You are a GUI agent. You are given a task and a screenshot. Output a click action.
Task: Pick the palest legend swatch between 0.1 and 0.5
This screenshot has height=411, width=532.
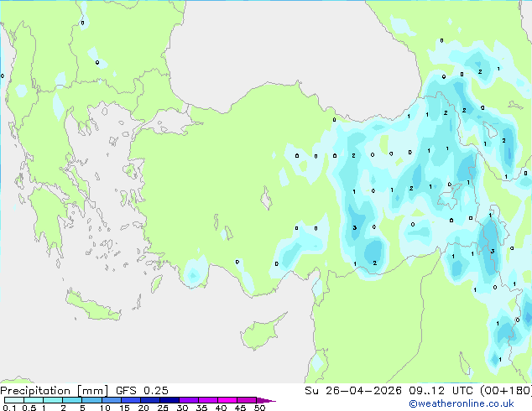click(14, 400)
